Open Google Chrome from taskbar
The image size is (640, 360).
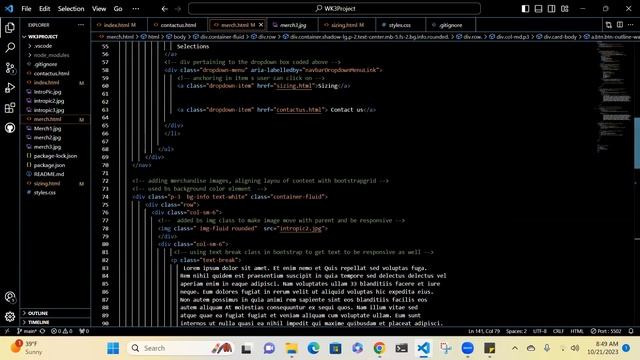coord(379,348)
